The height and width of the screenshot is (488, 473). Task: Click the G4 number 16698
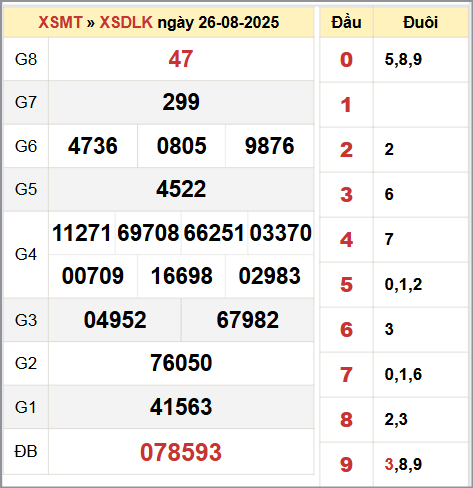182,276
